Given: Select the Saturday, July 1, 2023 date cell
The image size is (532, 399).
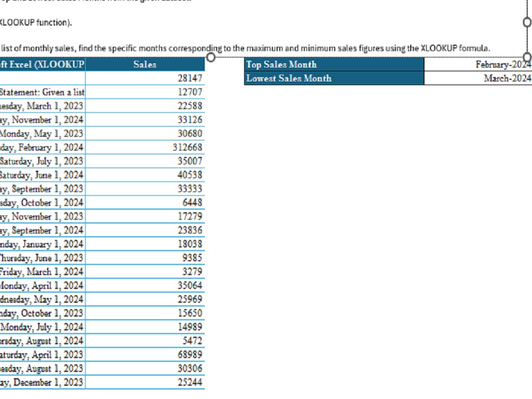Looking at the screenshot, I should [43, 161].
